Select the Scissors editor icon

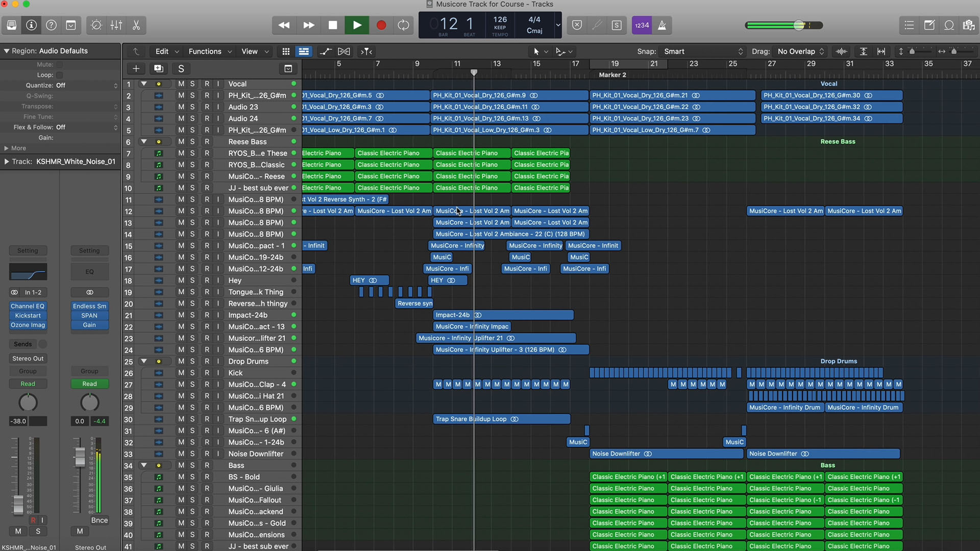(x=136, y=25)
